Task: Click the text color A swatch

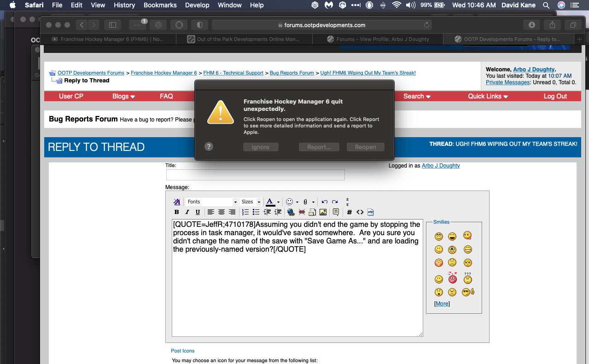Action: point(270,202)
